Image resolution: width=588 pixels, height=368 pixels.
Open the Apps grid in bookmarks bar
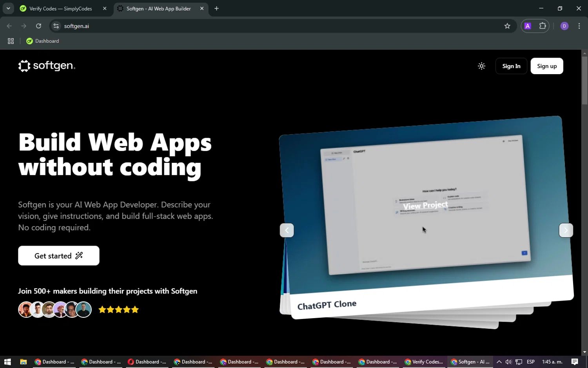[x=11, y=41]
